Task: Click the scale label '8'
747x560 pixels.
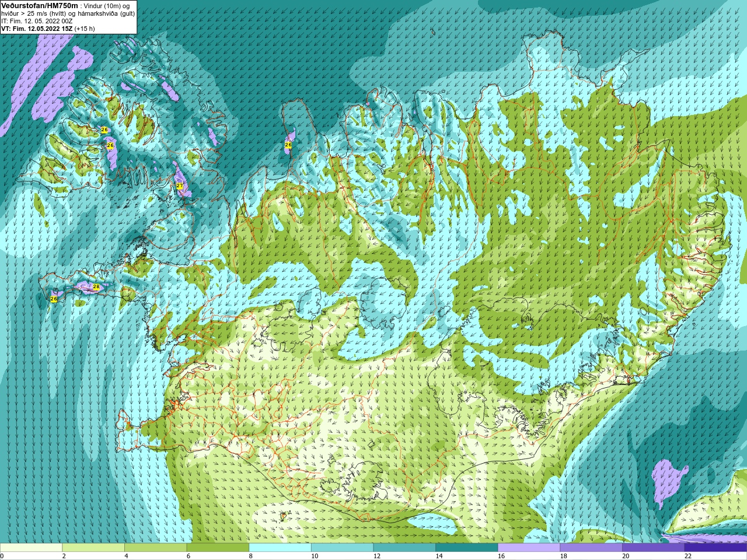Action: click(250, 556)
